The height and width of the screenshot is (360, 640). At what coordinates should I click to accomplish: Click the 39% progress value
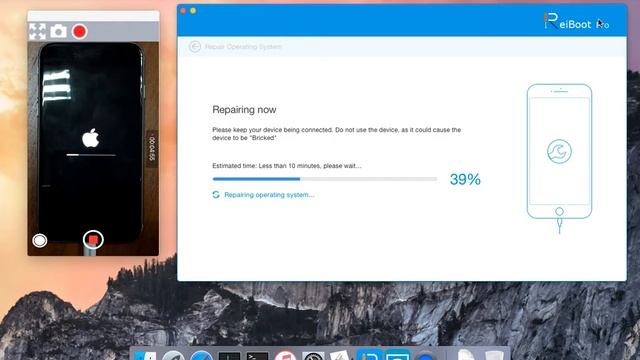point(465,179)
